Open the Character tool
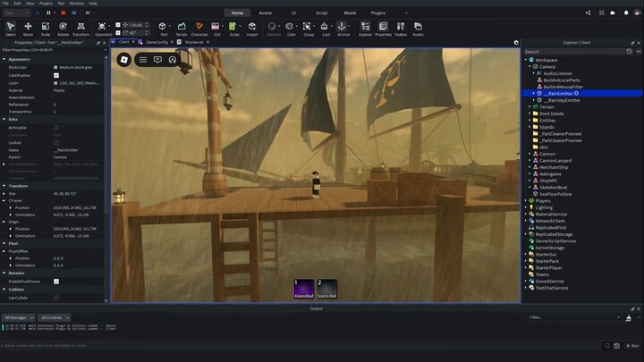 199,29
